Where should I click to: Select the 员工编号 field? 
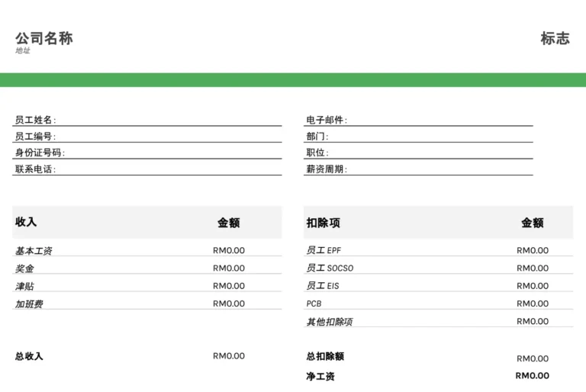[168, 137]
